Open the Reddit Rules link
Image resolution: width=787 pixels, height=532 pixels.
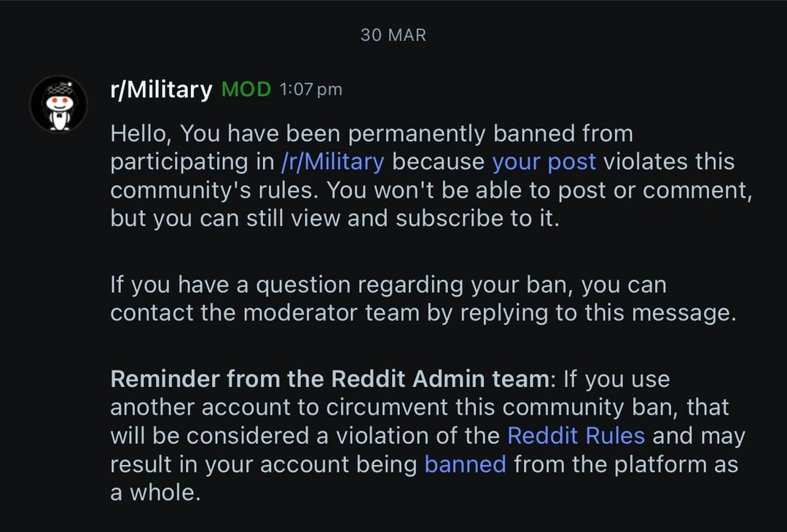[576, 436]
